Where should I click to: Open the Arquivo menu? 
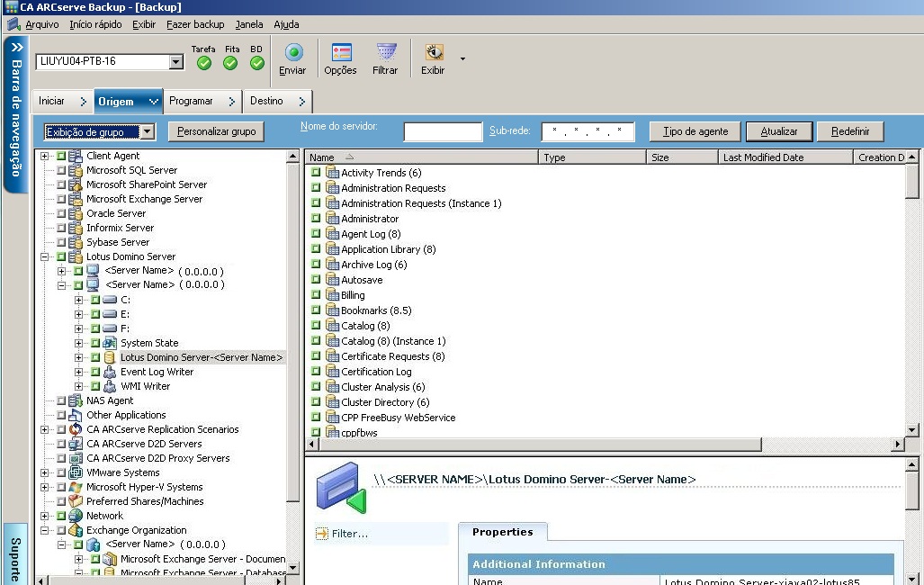[x=42, y=24]
